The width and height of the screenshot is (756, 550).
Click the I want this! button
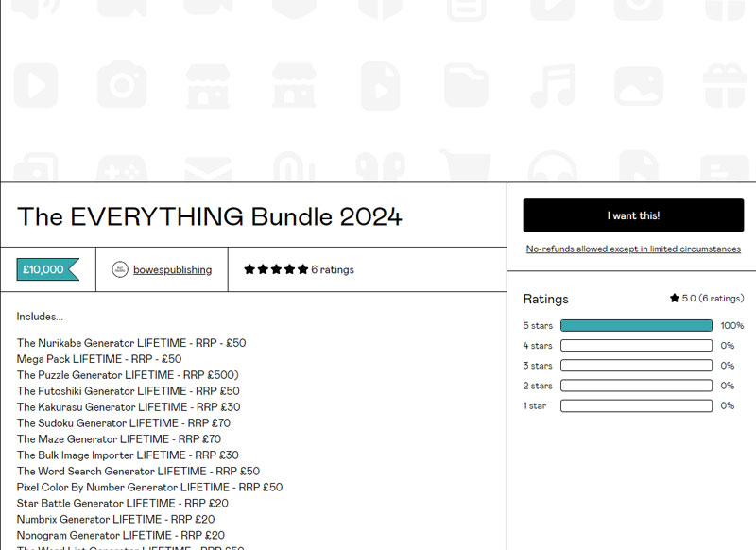tap(631, 215)
